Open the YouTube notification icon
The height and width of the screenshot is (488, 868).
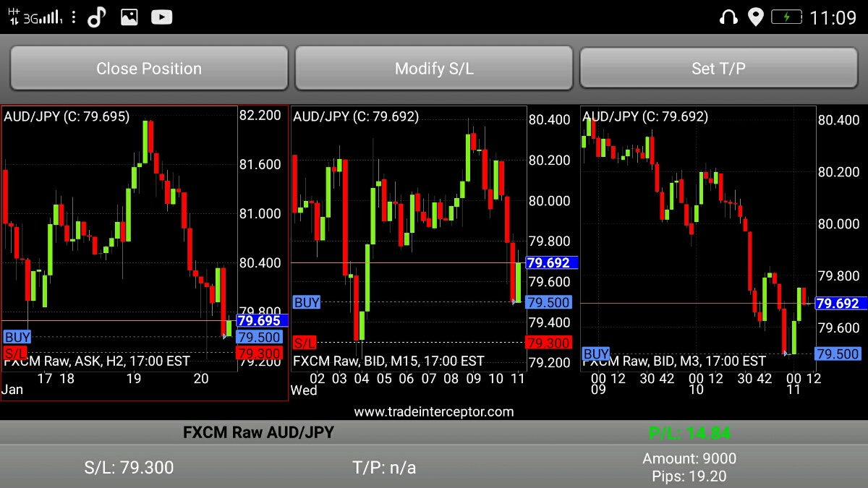point(161,17)
